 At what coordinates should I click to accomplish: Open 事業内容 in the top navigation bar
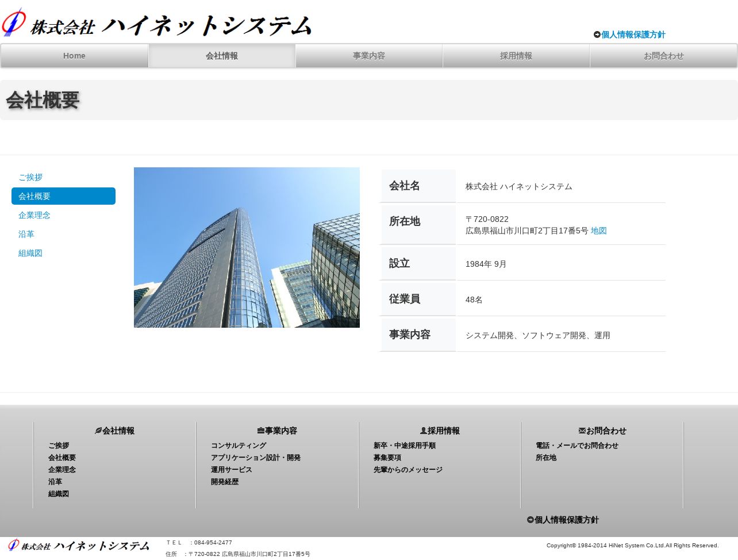click(369, 56)
